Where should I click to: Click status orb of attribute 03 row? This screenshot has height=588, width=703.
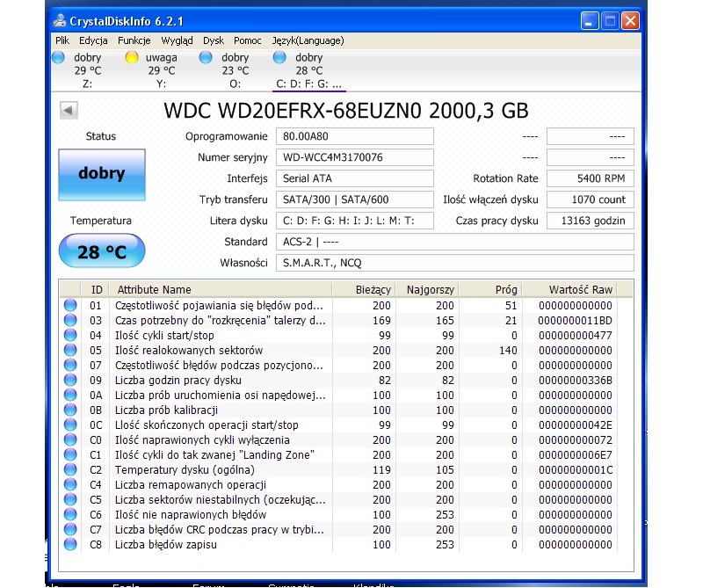coord(70,320)
